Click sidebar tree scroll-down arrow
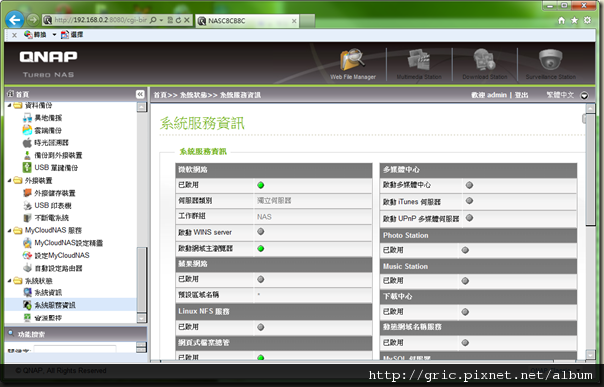This screenshot has width=604, height=387. pos(141,318)
